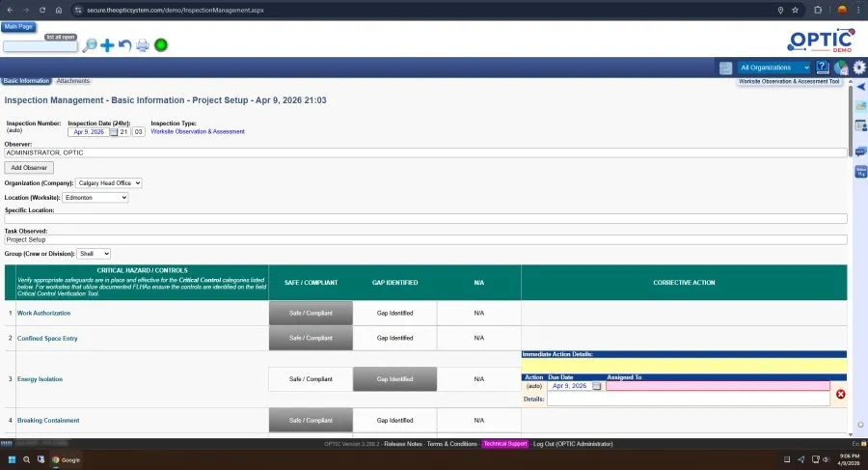Mark Energy Isolation as Safe / Compliant
This screenshot has width=868, height=470.
pyautogui.click(x=311, y=379)
